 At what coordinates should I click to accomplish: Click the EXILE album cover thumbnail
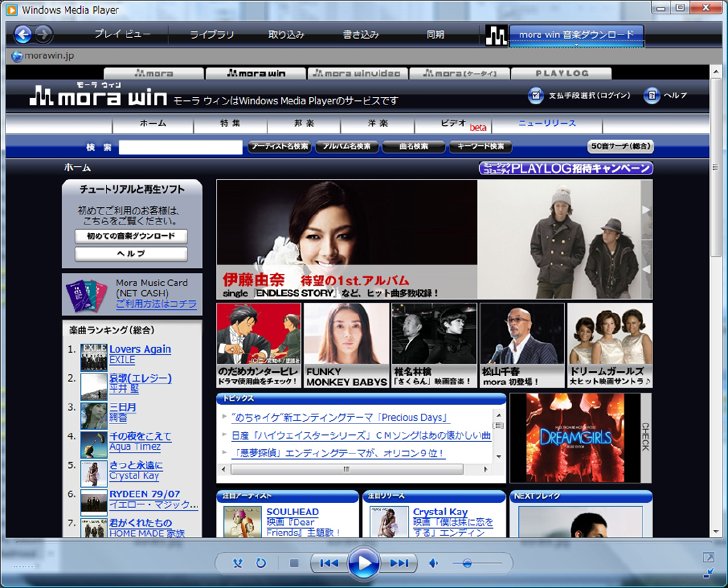pyautogui.click(x=94, y=357)
